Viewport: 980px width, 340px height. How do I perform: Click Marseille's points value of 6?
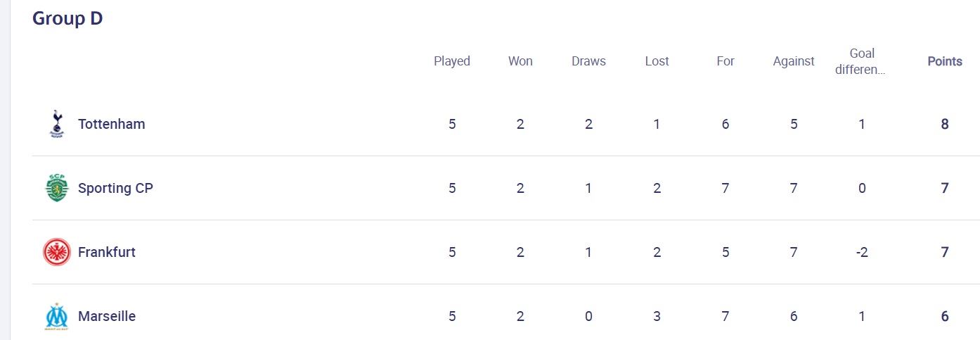pyautogui.click(x=945, y=316)
